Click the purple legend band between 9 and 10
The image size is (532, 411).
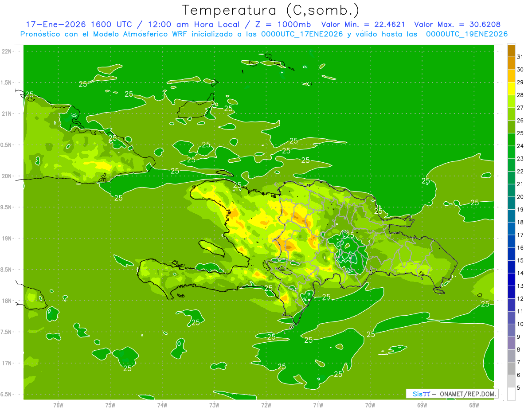click(x=511, y=330)
